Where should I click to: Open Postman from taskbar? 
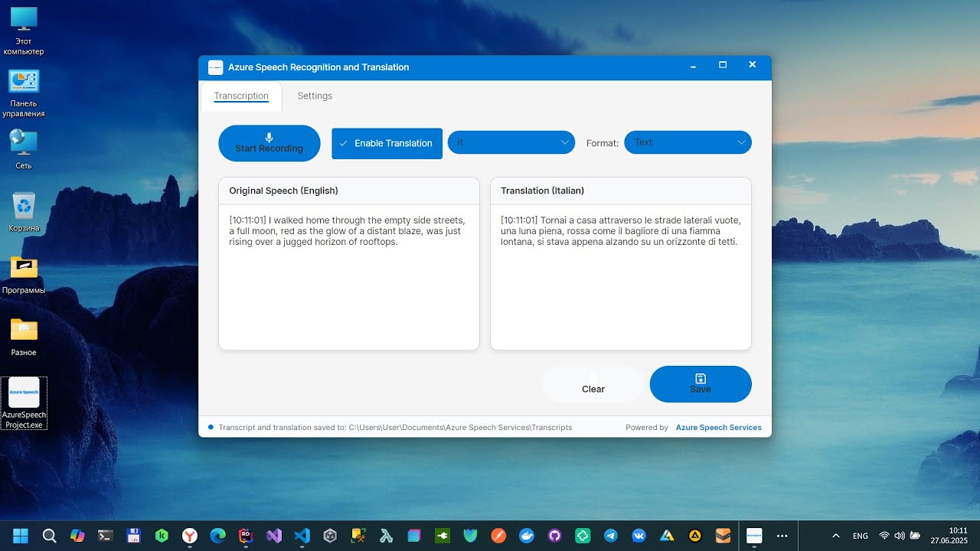click(498, 536)
